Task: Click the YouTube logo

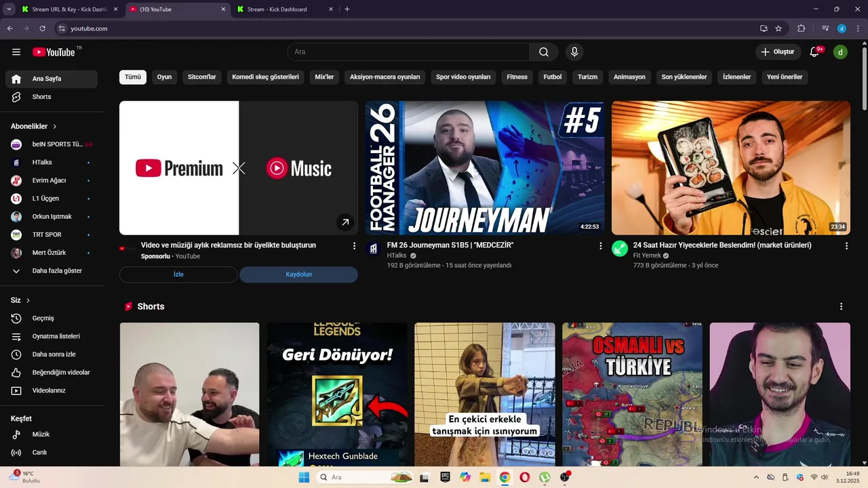Action: pyautogui.click(x=54, y=52)
